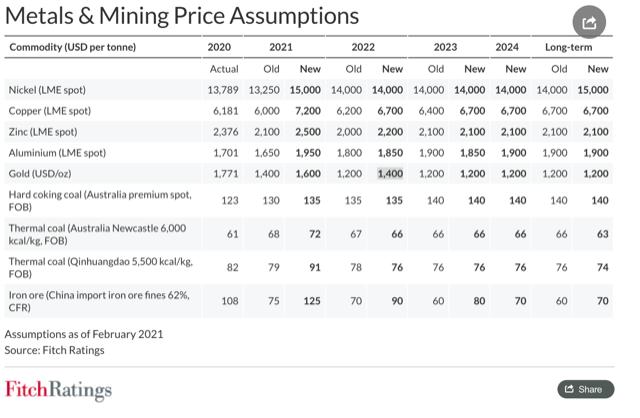Click the round share icon top right
This screenshot has width=640, height=418.
[589, 22]
